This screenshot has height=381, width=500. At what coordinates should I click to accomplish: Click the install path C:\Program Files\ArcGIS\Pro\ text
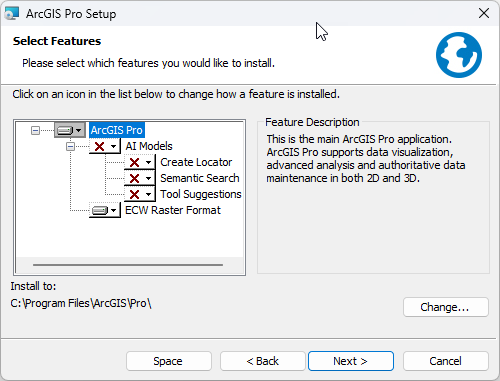(81, 303)
